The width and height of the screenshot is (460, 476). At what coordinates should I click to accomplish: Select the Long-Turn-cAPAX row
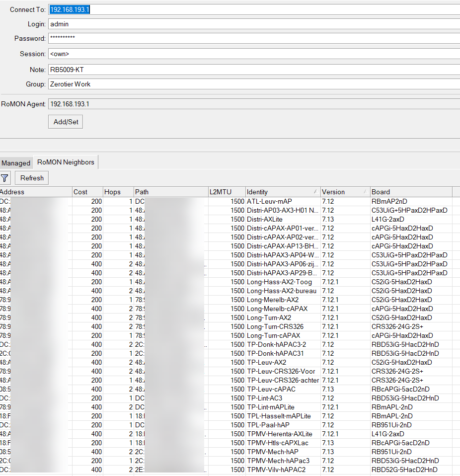230,335
